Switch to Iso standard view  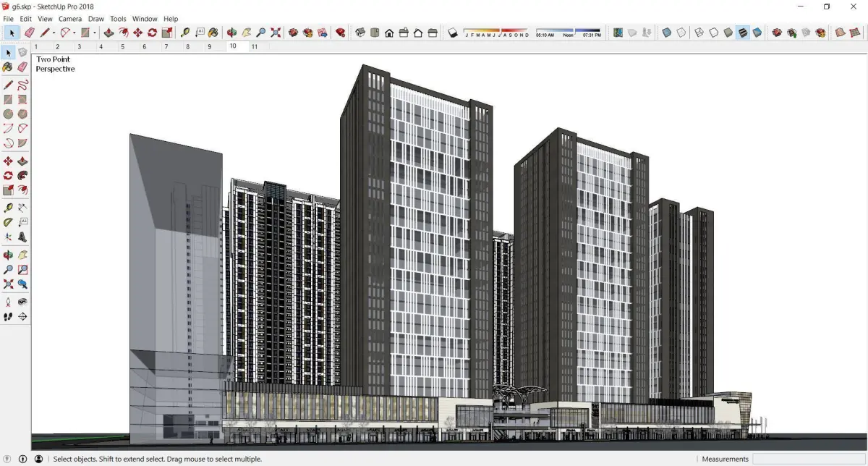[x=360, y=33]
